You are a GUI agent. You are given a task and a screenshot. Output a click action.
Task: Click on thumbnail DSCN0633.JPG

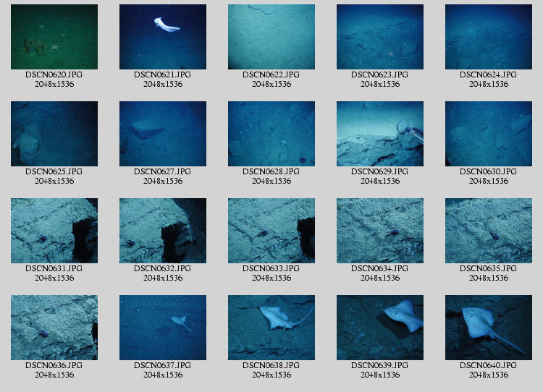point(271,231)
